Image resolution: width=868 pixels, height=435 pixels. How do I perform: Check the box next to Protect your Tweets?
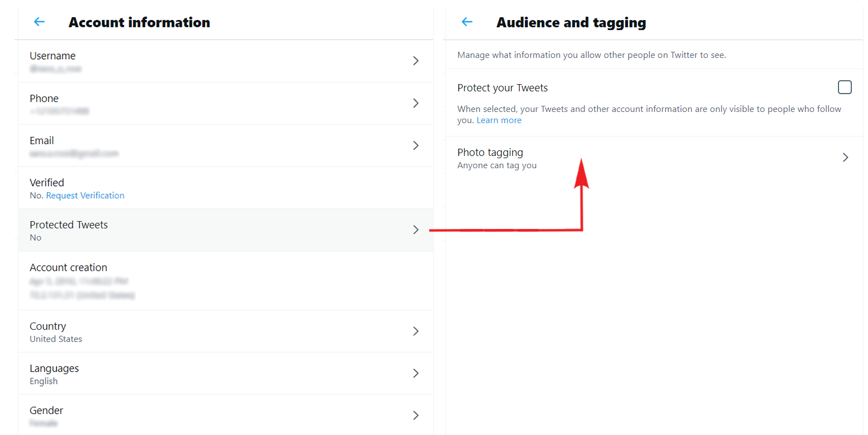(845, 87)
